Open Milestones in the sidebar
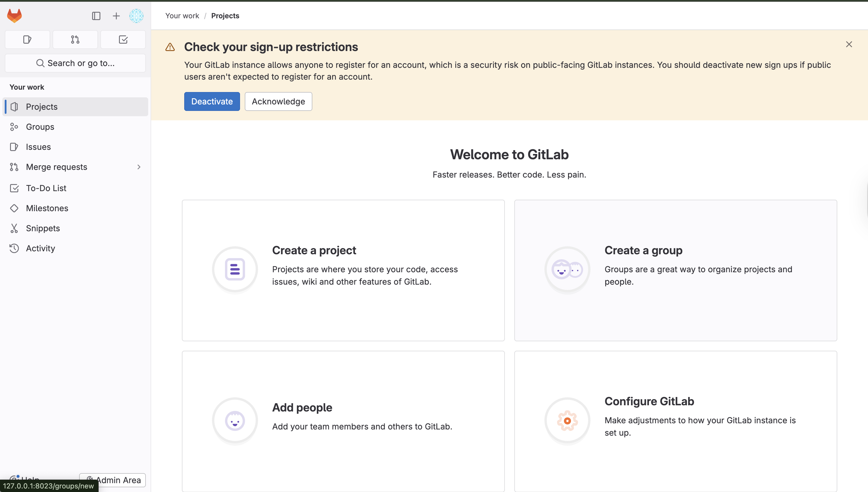 (x=75, y=208)
